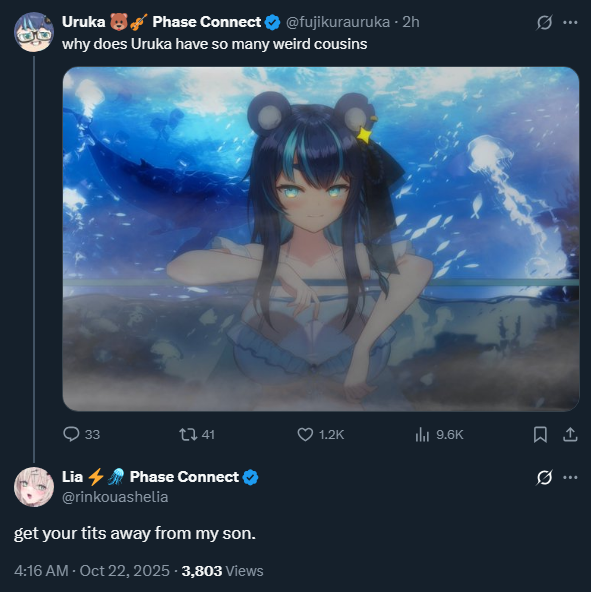Open the underwater anime image attachment
Image resolution: width=591 pixels, height=592 pixels.
pos(321,239)
